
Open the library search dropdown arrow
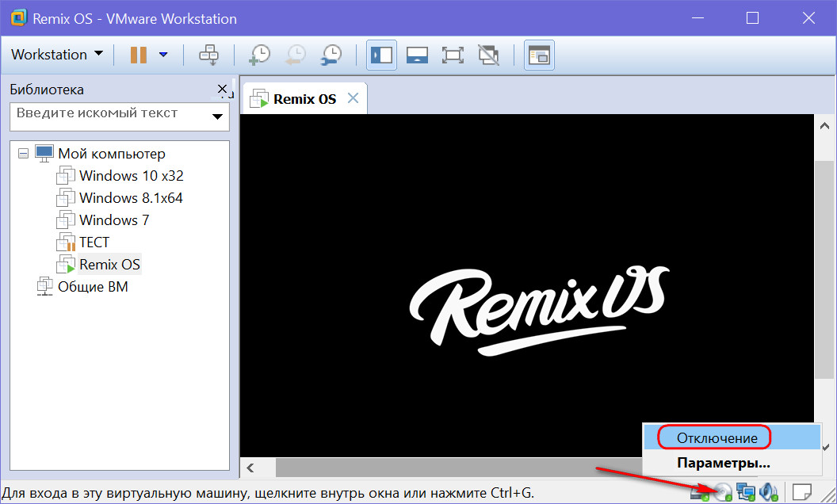[x=218, y=116]
